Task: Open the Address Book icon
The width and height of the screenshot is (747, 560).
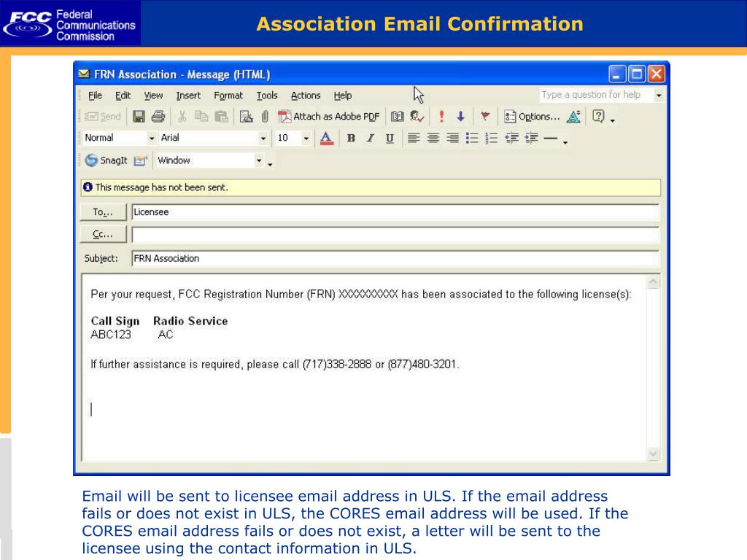Action: coord(398,116)
